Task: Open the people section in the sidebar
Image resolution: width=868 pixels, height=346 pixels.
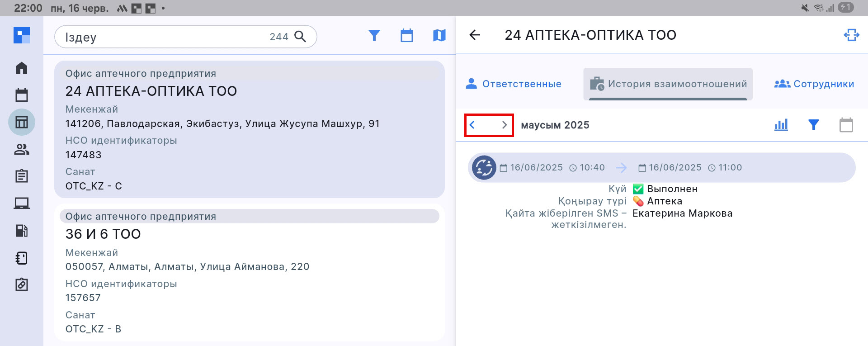Action: point(22,149)
